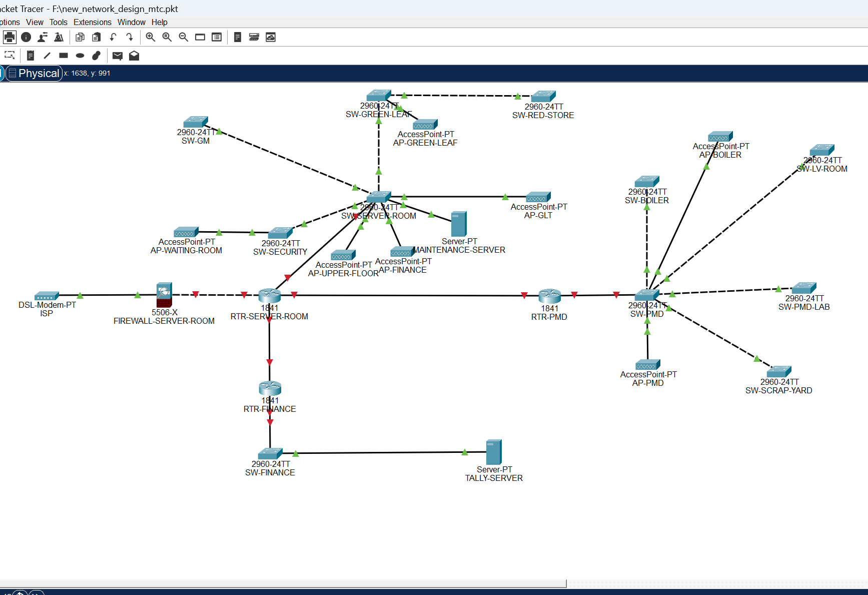Select the AP-FINANCE access point
The height and width of the screenshot is (595, 868).
coord(403,251)
